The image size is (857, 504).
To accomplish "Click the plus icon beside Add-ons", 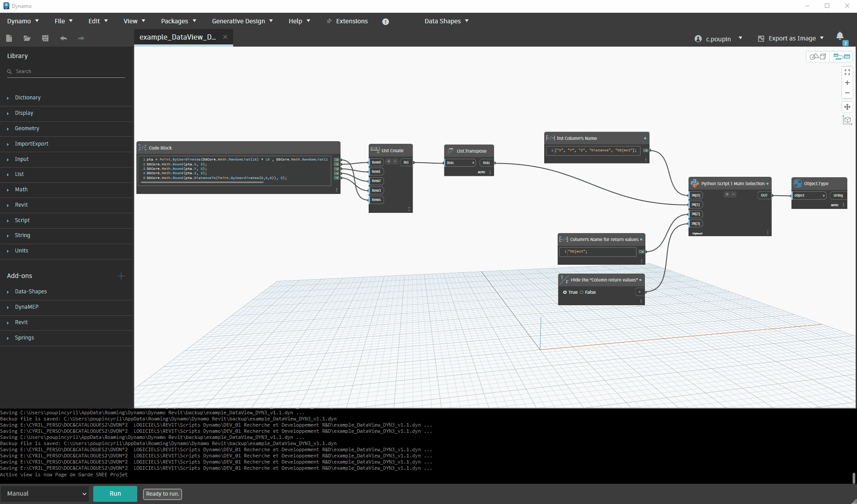I will [x=121, y=276].
